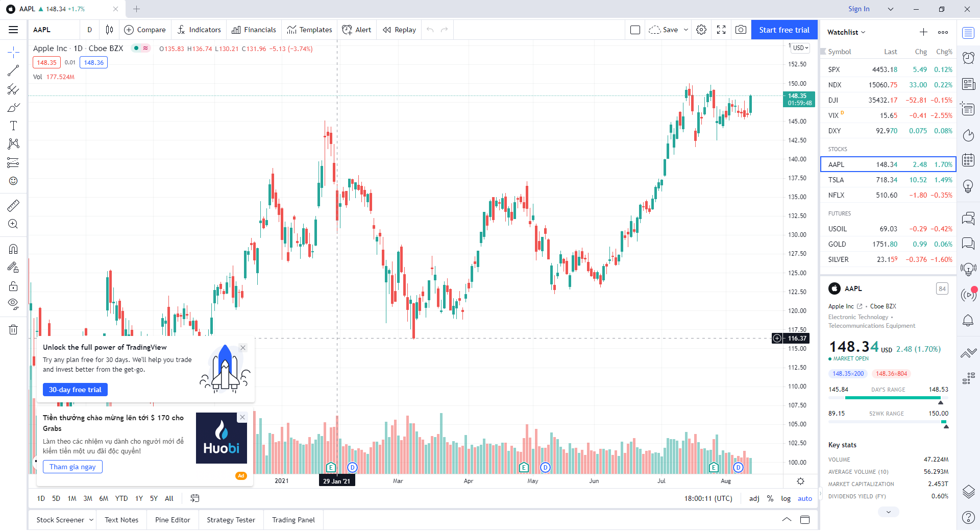Image resolution: width=980 pixels, height=531 pixels.
Task: Collapse the bottom panel chevron
Action: click(787, 520)
